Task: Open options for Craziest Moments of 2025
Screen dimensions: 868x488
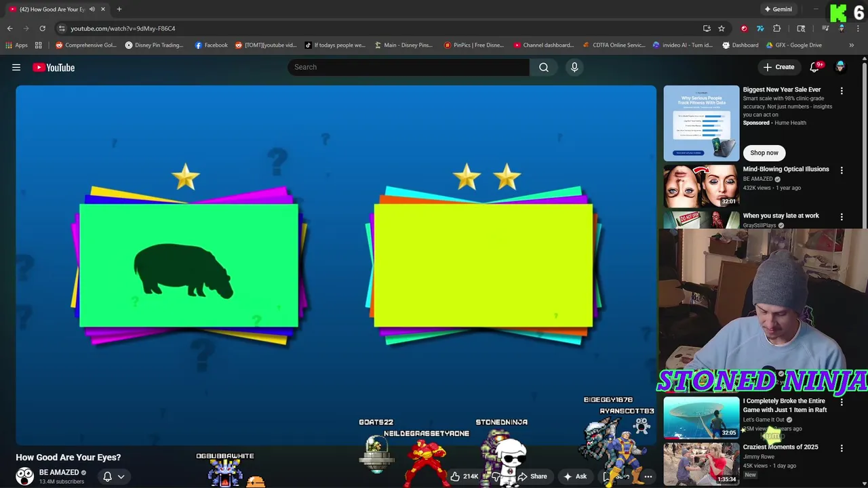Action: tap(842, 448)
